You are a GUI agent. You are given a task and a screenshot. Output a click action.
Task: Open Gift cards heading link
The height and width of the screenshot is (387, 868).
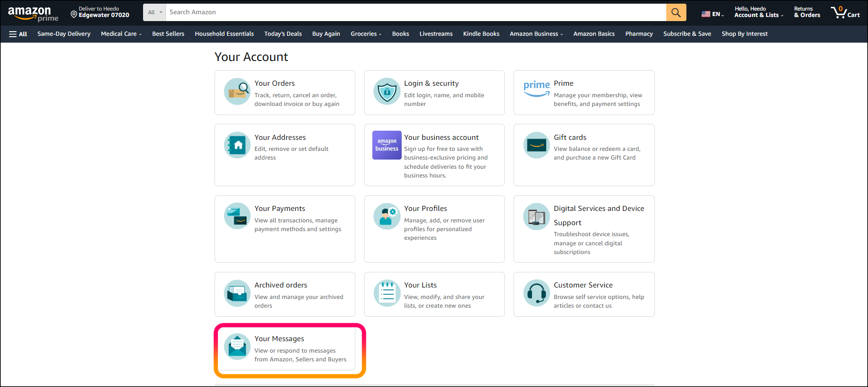(x=570, y=138)
